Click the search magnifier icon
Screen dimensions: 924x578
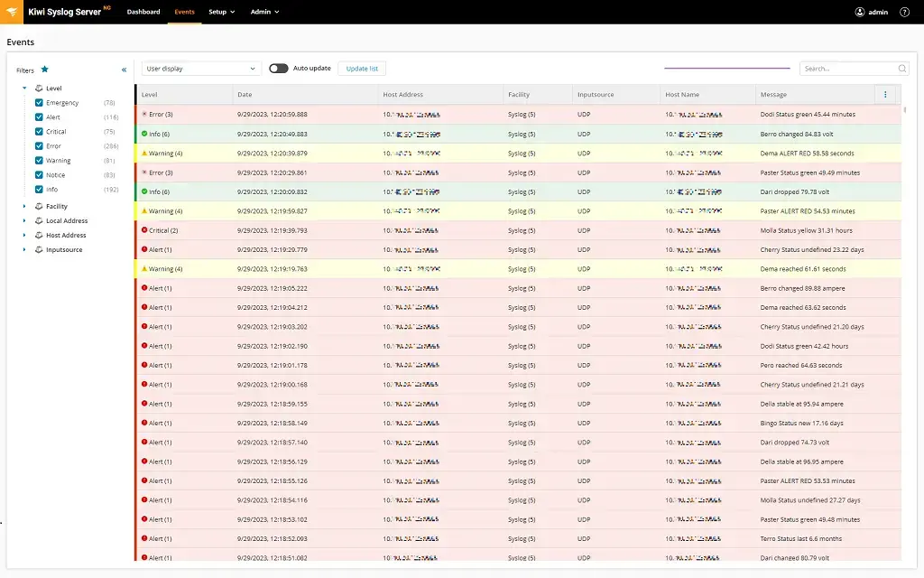[x=901, y=69]
